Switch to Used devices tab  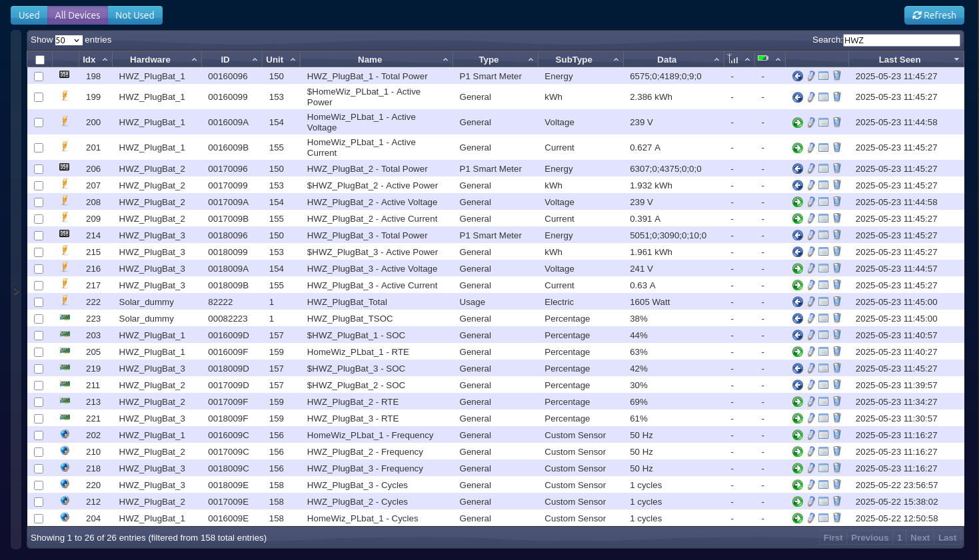(x=29, y=15)
